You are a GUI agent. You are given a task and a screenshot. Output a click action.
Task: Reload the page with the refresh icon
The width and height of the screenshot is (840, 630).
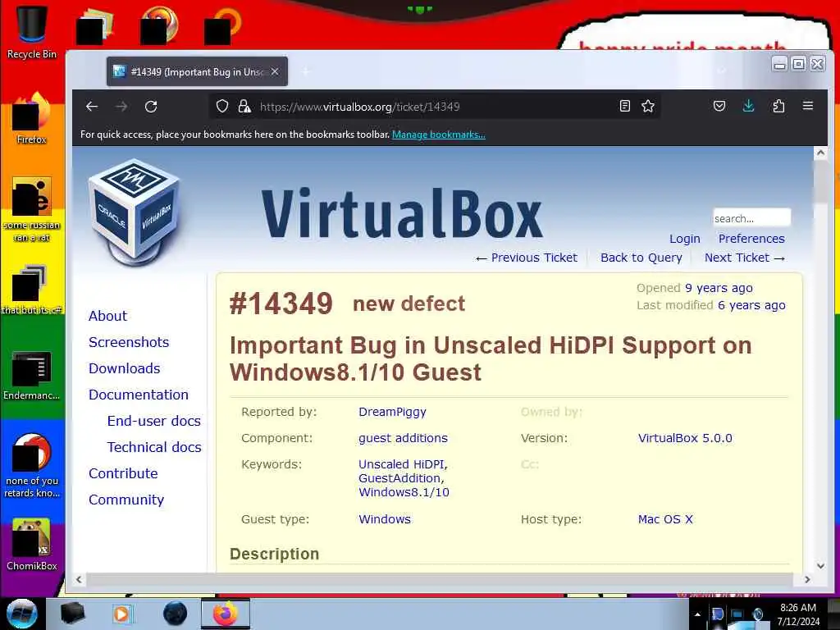(x=151, y=107)
